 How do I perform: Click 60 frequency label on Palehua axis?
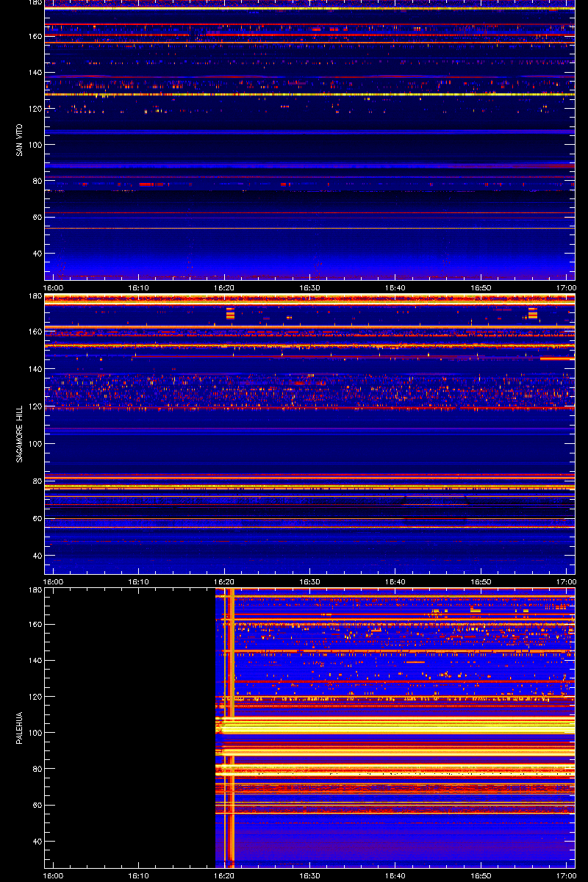pyautogui.click(x=37, y=806)
